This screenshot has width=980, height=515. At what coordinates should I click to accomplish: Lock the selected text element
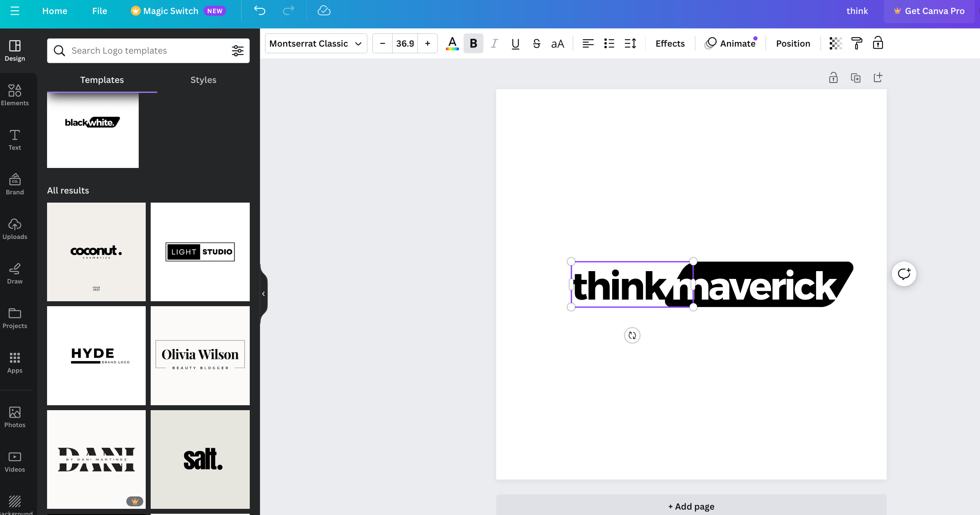(878, 43)
